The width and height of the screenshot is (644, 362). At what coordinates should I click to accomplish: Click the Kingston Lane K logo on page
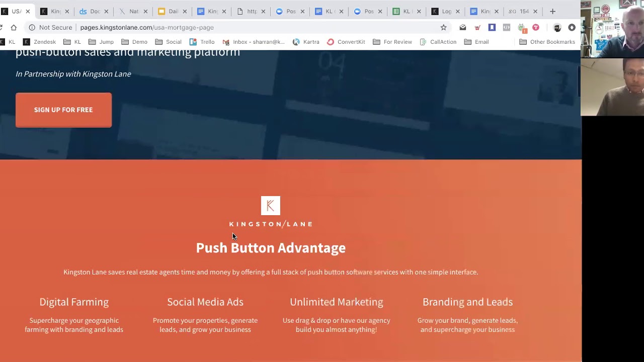pos(271,206)
